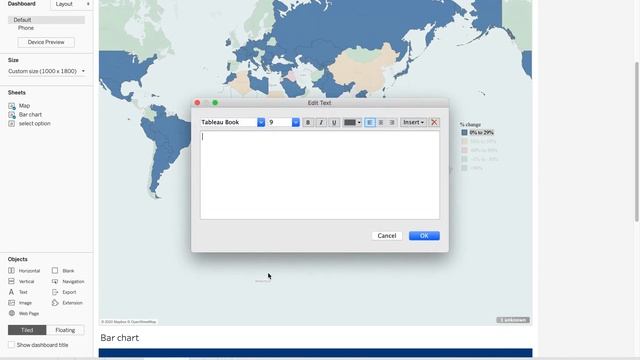The width and height of the screenshot is (640, 360).
Task: Select the Export object
Action: (x=64, y=292)
